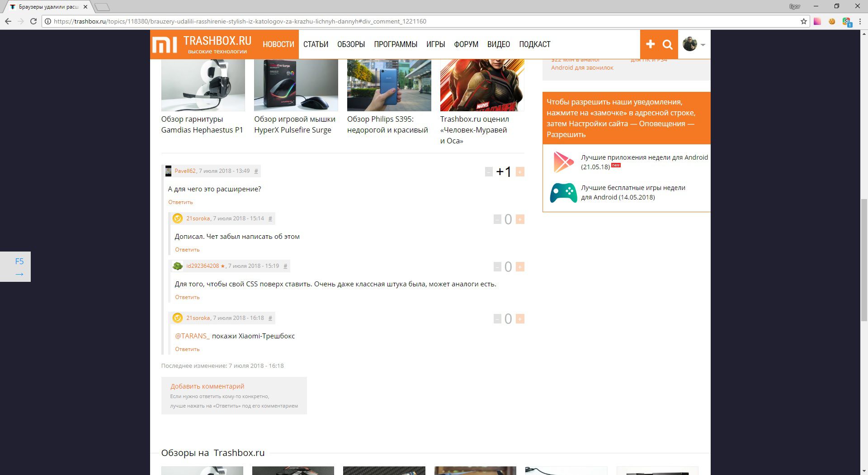Click 21soroka's avatar on the 15:14 comment
The height and width of the screenshot is (475, 868).
tap(178, 218)
